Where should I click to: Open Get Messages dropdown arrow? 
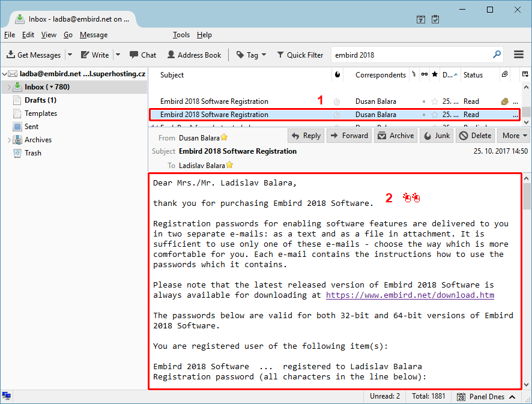pyautogui.click(x=70, y=55)
